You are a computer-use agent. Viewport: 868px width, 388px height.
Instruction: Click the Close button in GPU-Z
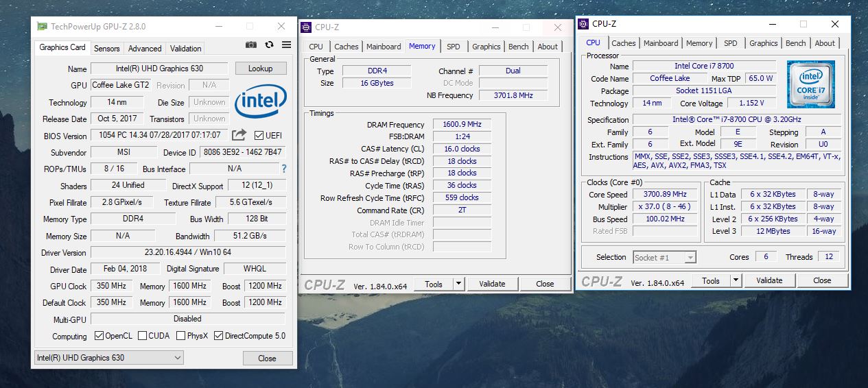coord(267,359)
